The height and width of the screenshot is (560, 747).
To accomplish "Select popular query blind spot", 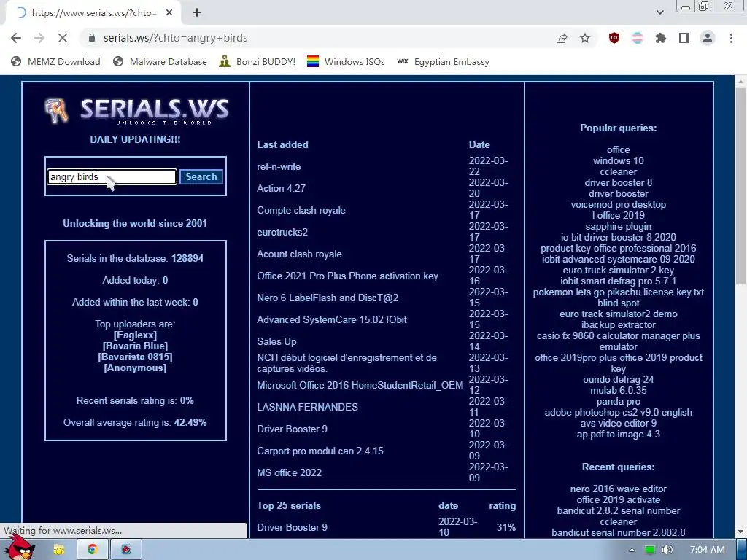I will pos(619,303).
